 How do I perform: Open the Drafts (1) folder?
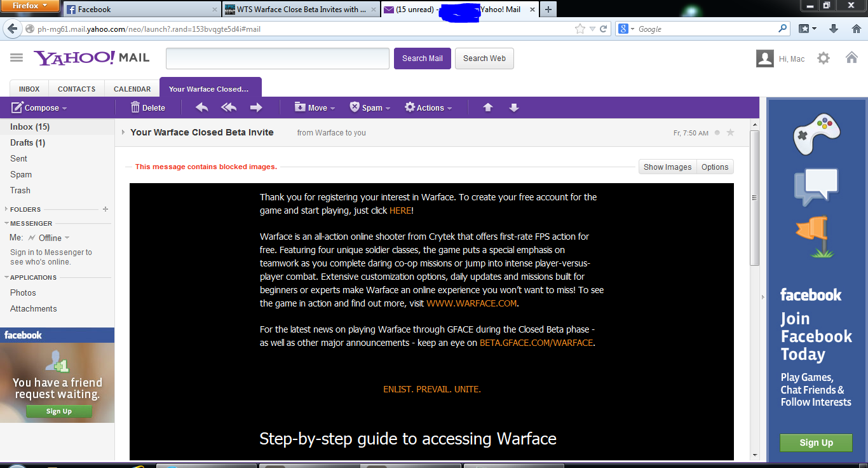(x=27, y=142)
